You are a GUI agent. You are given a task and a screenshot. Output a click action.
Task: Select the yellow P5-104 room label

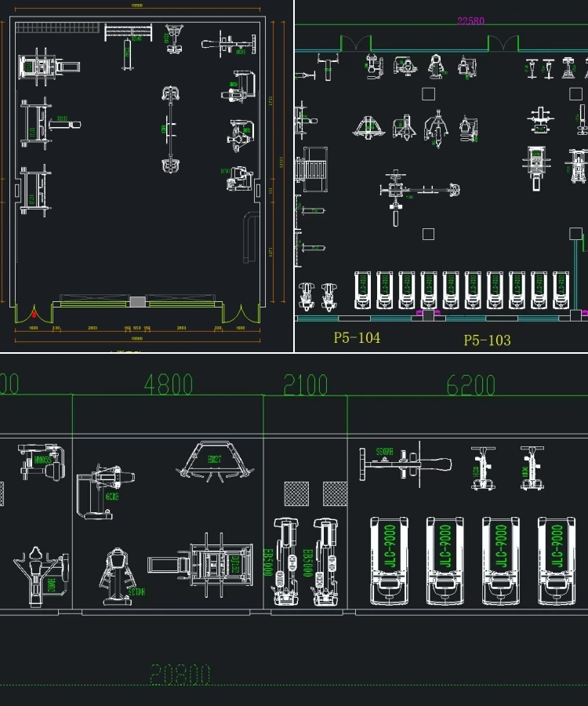(x=357, y=337)
